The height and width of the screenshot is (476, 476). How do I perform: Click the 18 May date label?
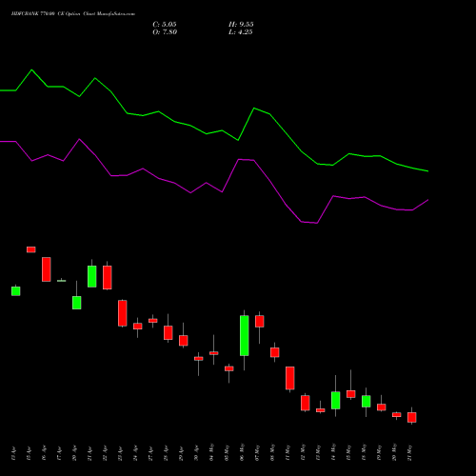tap(364, 452)
